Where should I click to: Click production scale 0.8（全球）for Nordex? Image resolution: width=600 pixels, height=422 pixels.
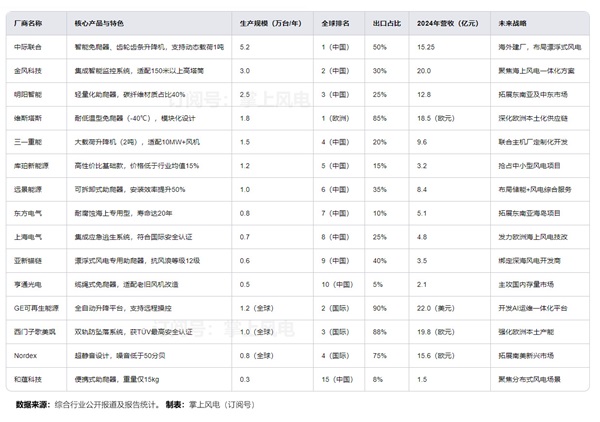(x=257, y=355)
